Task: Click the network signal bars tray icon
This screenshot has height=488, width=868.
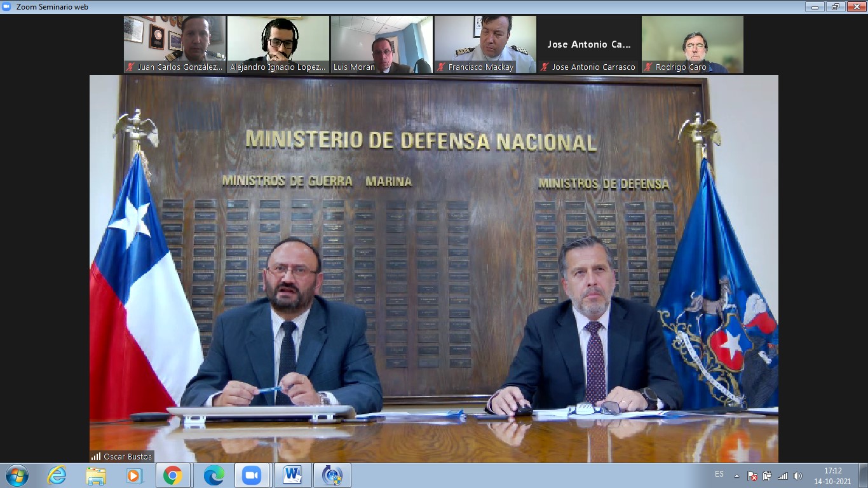Action: click(x=783, y=475)
